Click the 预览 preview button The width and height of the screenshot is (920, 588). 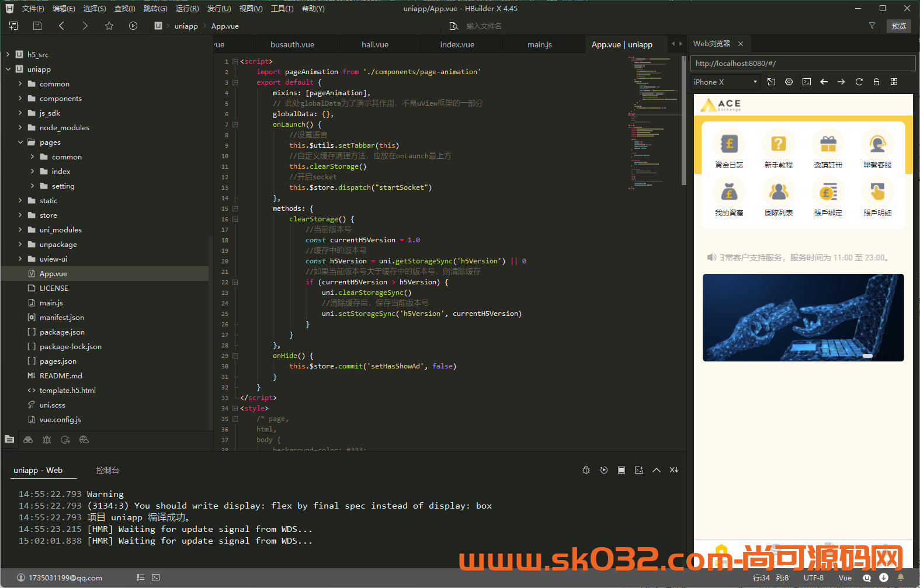click(898, 26)
